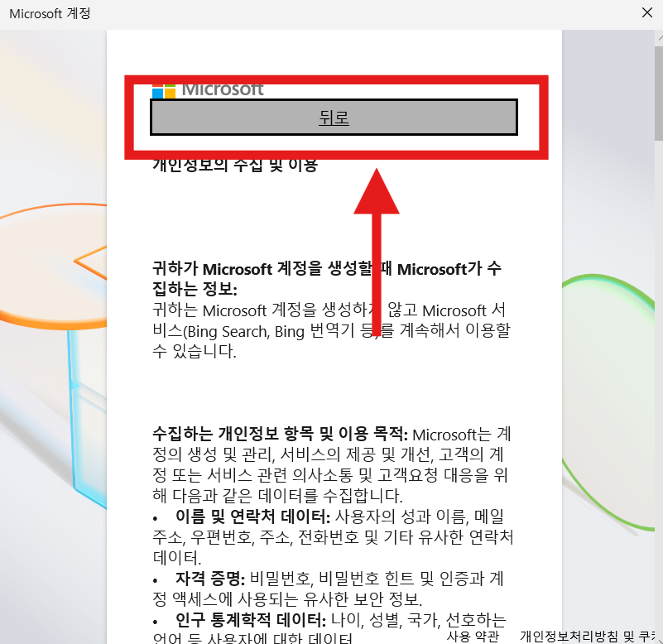Click the bold text 수집하는 개인정보 항목 및 이용 목적:
The width and height of the screenshot is (663, 644).
[280, 434]
